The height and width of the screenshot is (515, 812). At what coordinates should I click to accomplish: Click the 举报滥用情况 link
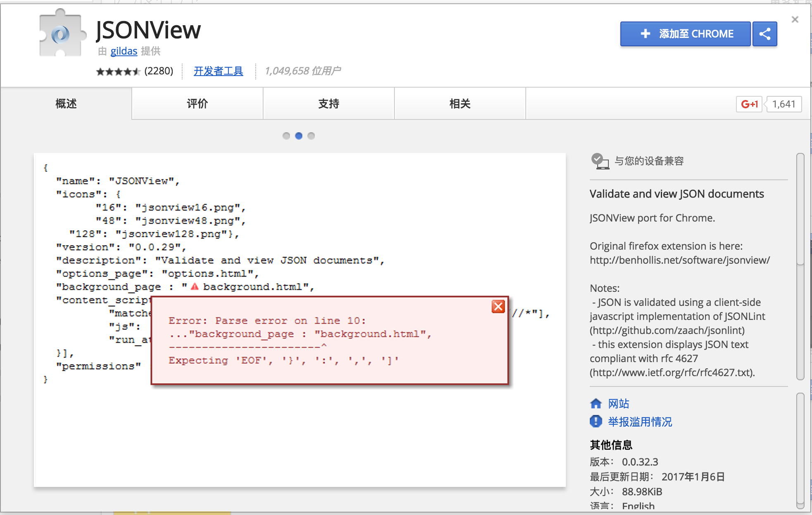click(640, 422)
